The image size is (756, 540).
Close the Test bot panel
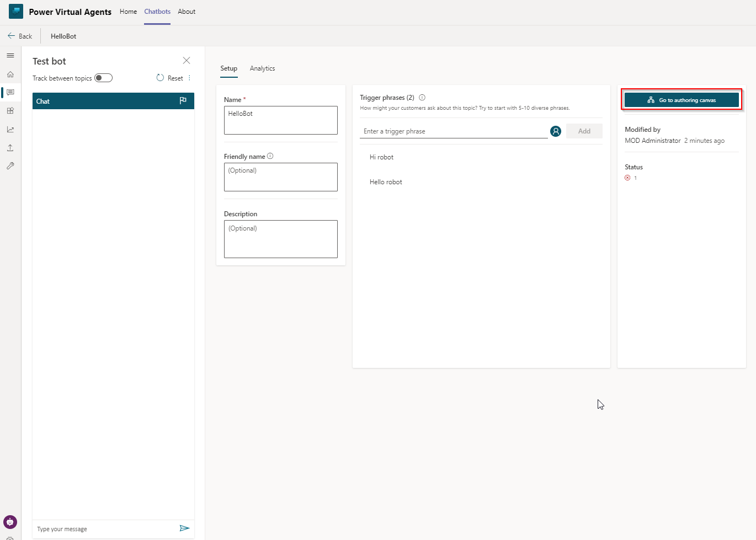[x=187, y=61]
